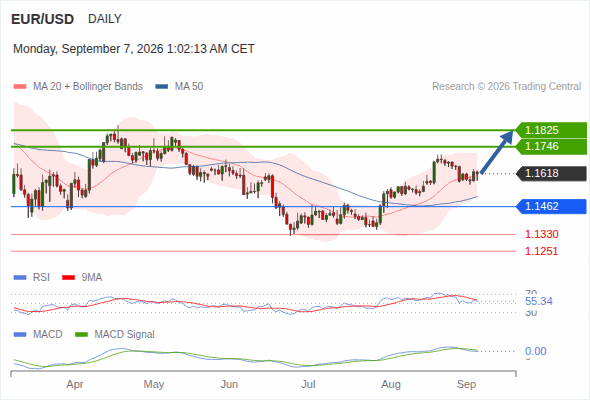Click the 9MA legend label
Image resolution: width=590 pixels, height=400 pixels.
point(92,278)
